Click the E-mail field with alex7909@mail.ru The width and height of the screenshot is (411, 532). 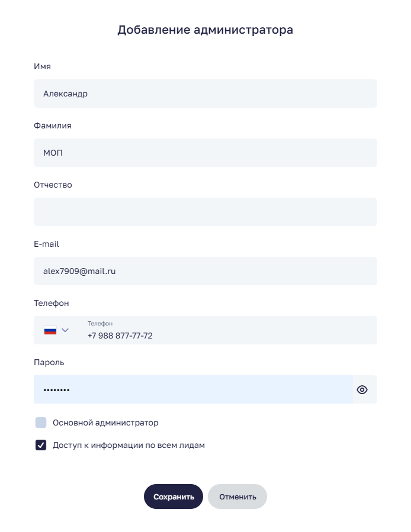click(205, 271)
